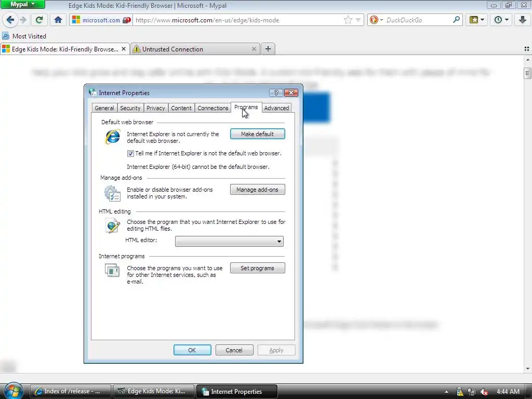Click the Internet Explorer logo icon

click(112, 137)
